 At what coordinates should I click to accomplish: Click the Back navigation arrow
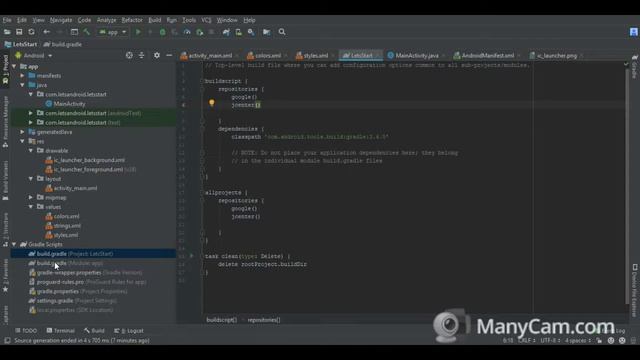pyautogui.click(x=47, y=32)
